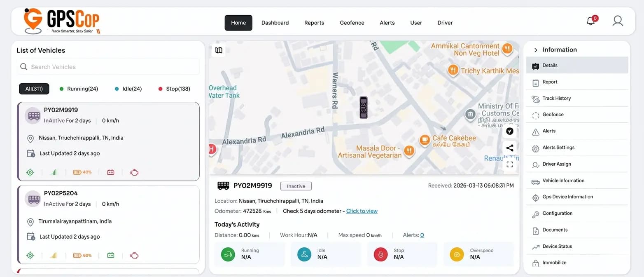Click the GPSCop logo
This screenshot has height=277, width=644.
[62, 21]
